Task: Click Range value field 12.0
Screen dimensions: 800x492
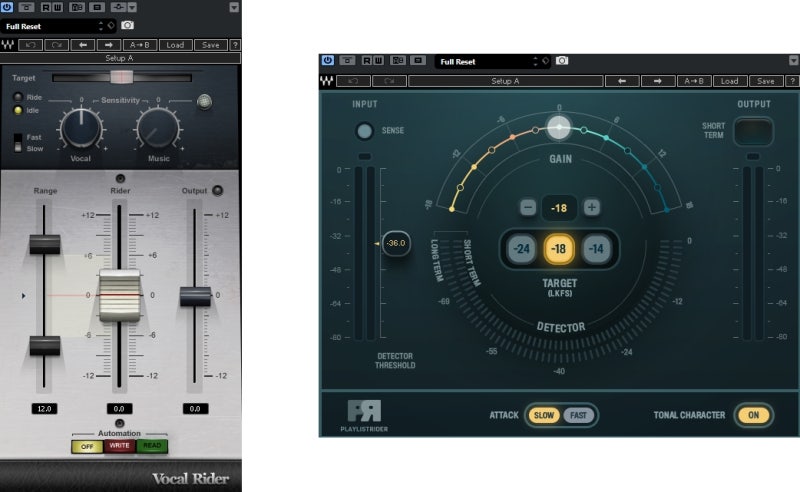Action: (x=44, y=409)
